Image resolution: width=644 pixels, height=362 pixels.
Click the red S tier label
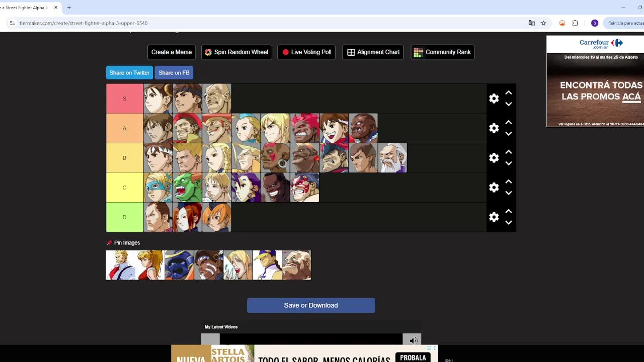[125, 99]
